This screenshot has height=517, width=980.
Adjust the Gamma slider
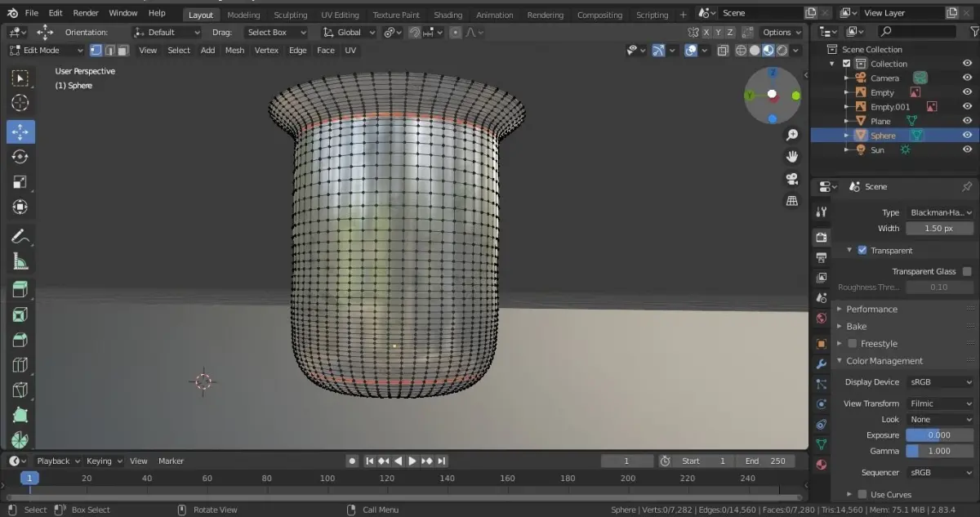[941, 450]
